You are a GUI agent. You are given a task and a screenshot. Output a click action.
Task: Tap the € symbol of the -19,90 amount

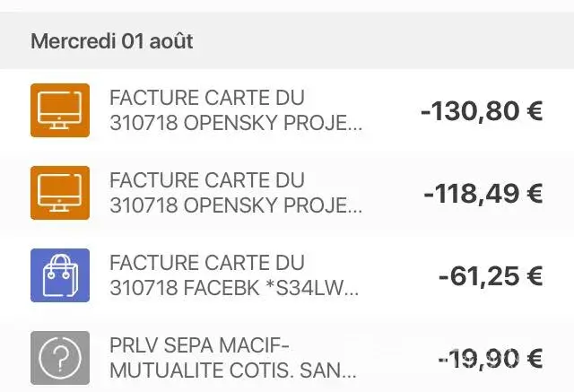(534, 359)
